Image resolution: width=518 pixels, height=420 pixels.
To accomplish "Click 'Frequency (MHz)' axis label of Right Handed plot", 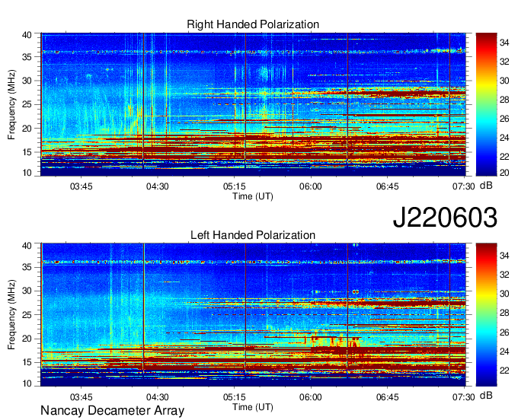I will pos(11,104).
